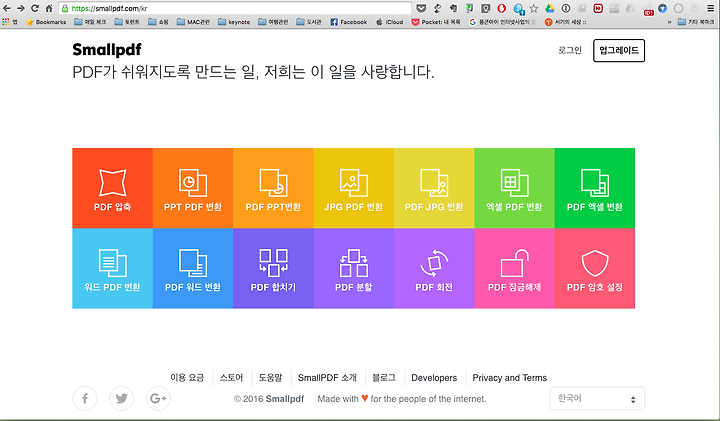Open the 엑셀 PDF 변환 tile
Viewport: 720px width, 421px height.
pyautogui.click(x=514, y=188)
